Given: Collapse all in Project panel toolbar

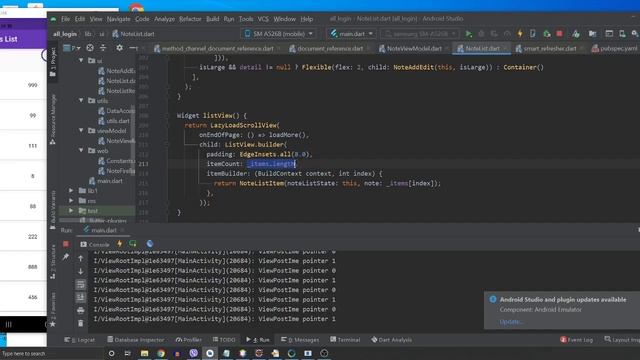Looking at the screenshot, I should click(x=103, y=48).
